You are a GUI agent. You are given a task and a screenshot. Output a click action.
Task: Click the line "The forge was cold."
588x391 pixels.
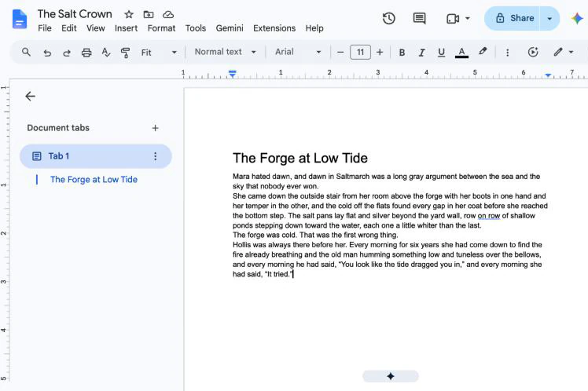[x=265, y=235]
